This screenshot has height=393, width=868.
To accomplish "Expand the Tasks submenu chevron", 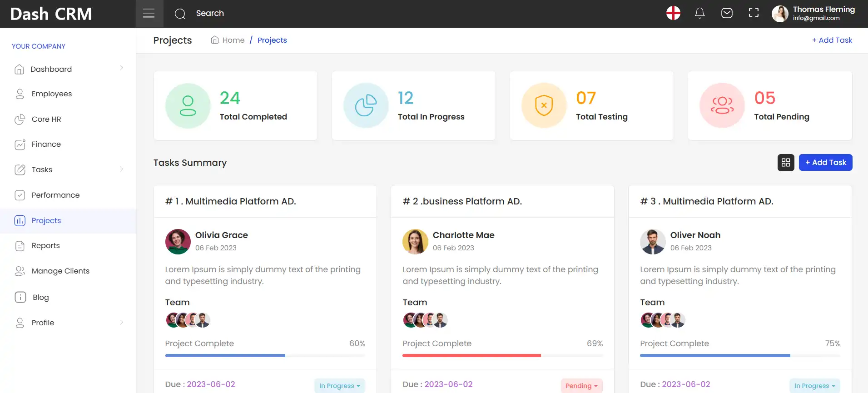I will click(121, 169).
